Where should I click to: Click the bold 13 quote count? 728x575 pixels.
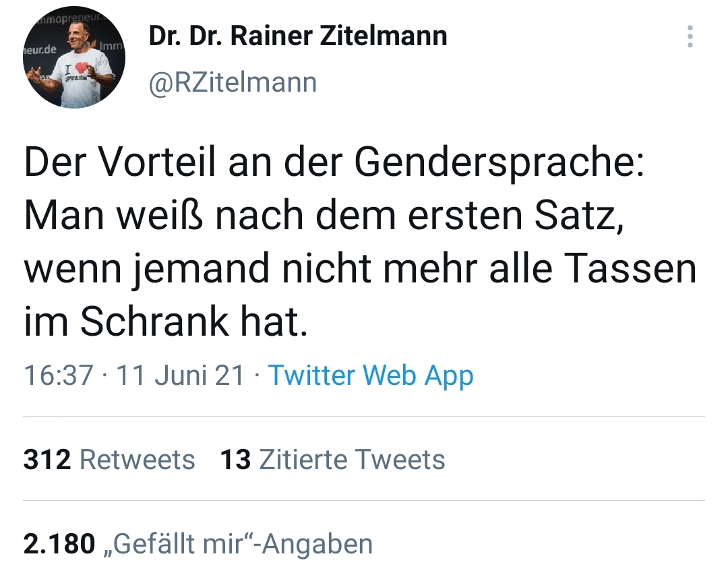tap(235, 460)
